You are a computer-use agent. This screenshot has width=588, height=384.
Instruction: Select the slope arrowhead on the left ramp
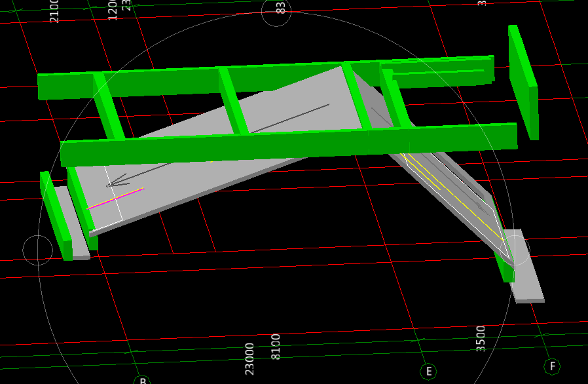tap(117, 181)
